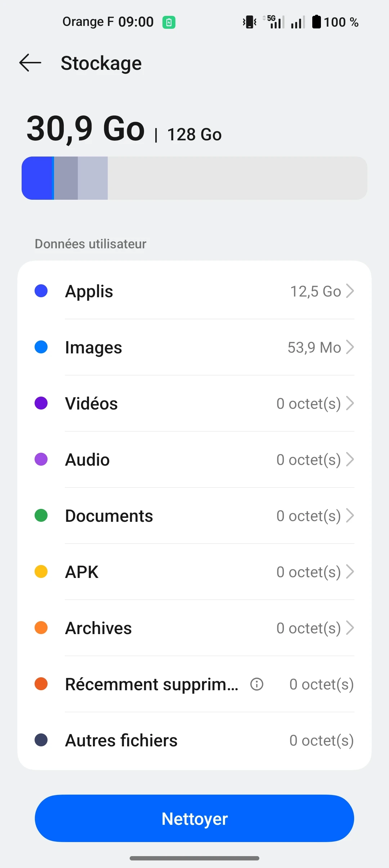389x868 pixels.
Task: Tap the battery 100 % indicator
Action: click(335, 22)
